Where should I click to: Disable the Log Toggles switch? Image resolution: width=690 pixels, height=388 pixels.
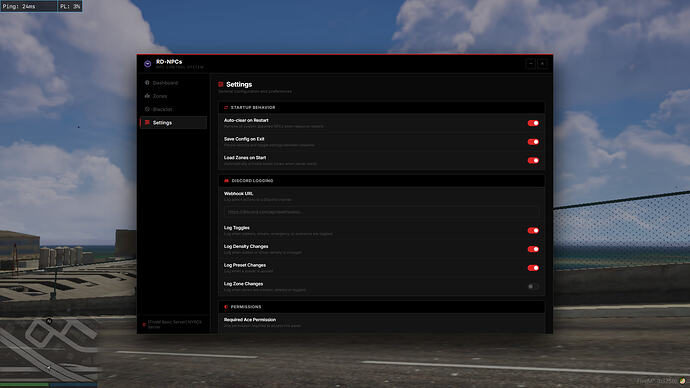click(533, 231)
